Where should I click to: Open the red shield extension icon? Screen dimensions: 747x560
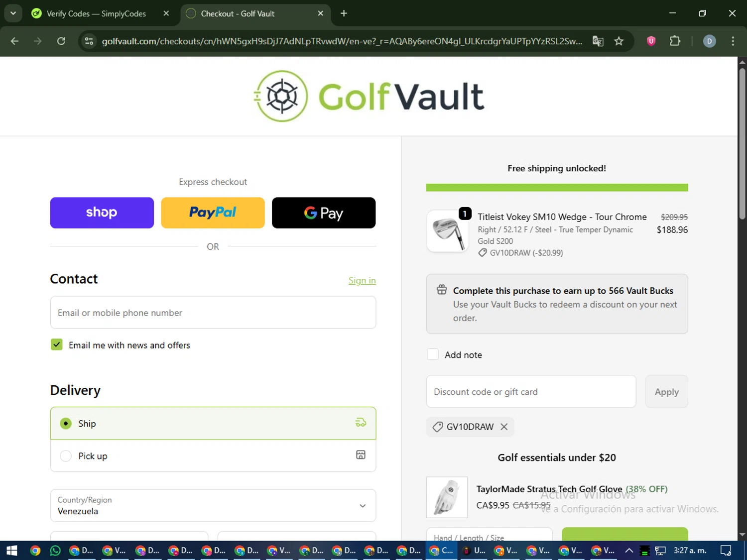coord(651,41)
